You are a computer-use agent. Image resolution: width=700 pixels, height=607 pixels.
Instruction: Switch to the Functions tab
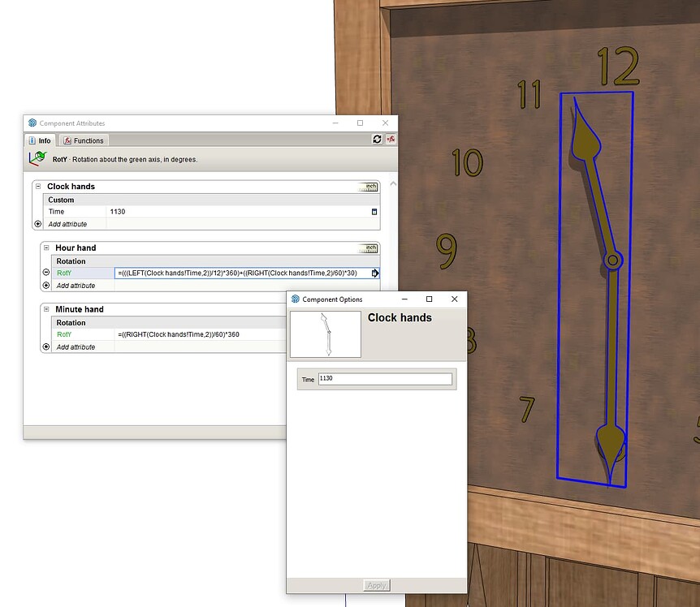tap(84, 140)
